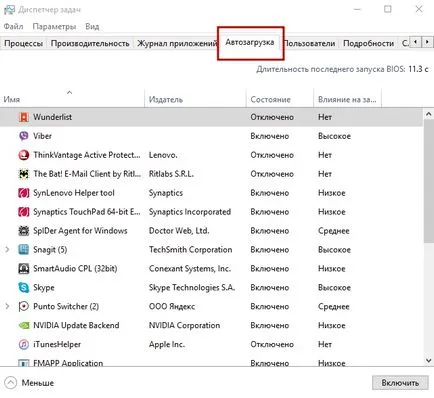Select the SmartAudio CPL (32bit) name
The width and height of the screenshot is (434, 398).
point(75,269)
